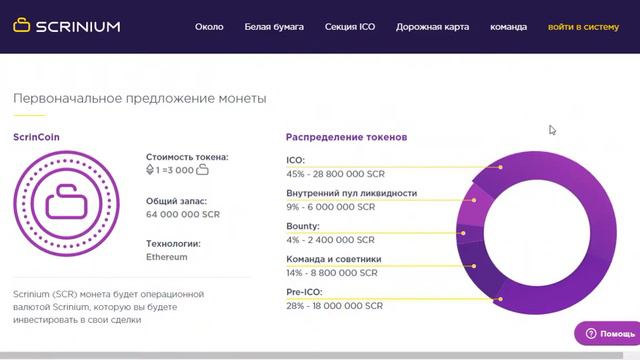Click the Общий запас label
The width and height of the screenshot is (640, 360).
pyautogui.click(x=176, y=201)
